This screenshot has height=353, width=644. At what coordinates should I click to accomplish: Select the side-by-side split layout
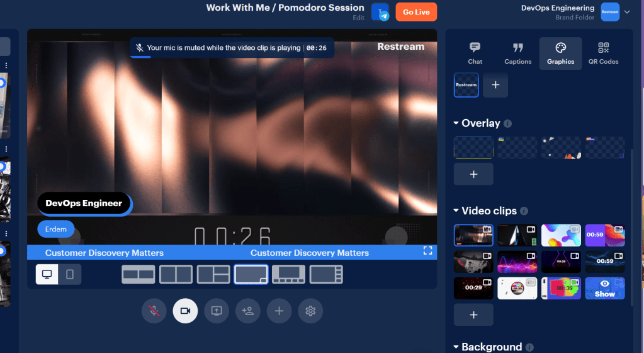pyautogui.click(x=176, y=274)
